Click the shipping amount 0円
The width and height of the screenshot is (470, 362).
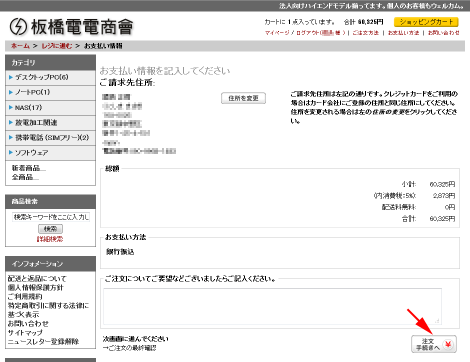[450, 207]
